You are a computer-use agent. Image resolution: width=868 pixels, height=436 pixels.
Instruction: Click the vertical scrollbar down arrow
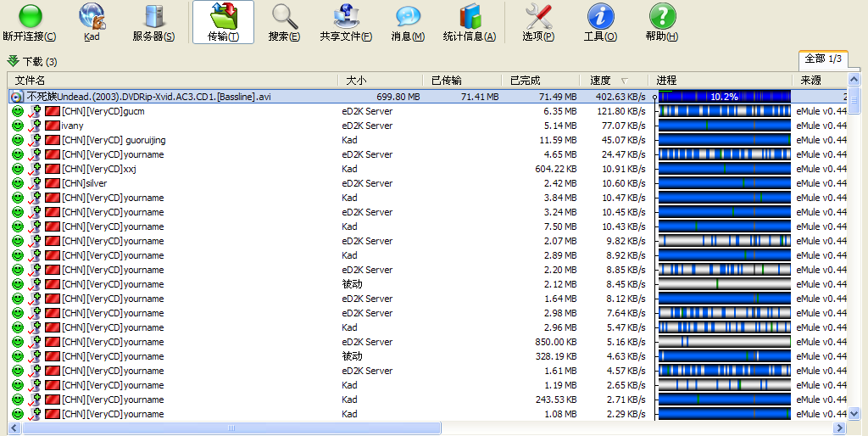[x=854, y=413]
